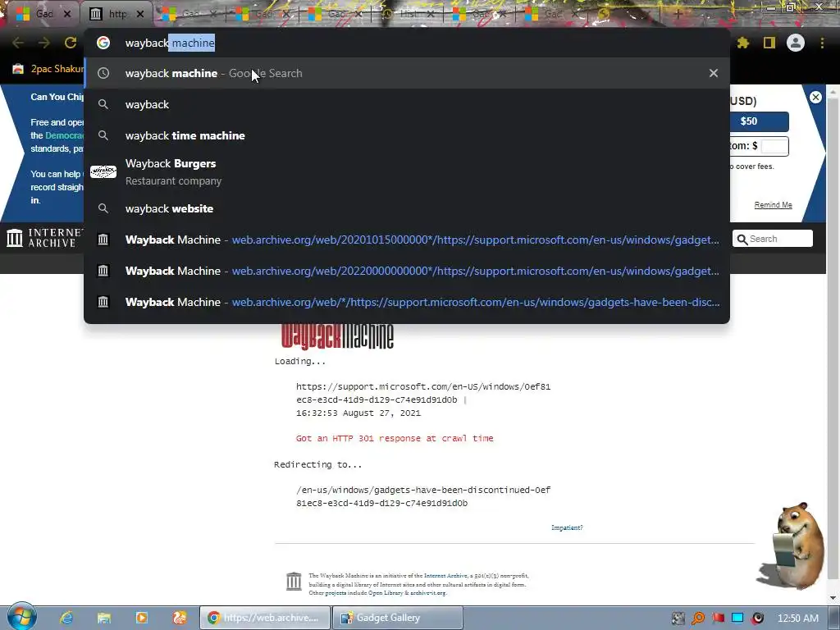Viewport: 840px width, 630px height.
Task: Click the Google G icon in the address bar
Action: [x=103, y=43]
